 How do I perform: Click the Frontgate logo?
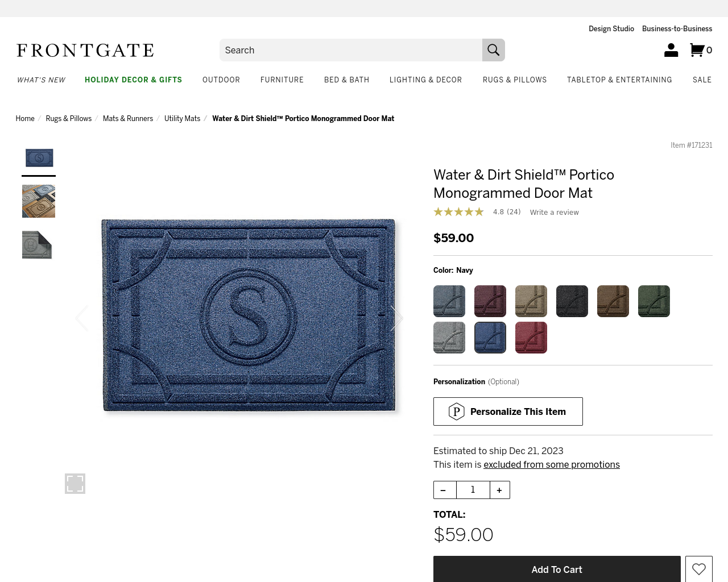click(x=85, y=51)
